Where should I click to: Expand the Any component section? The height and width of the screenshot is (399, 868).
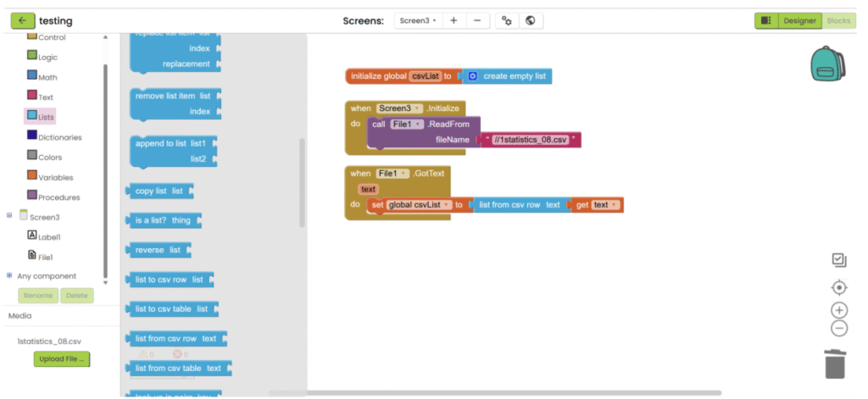tap(9, 275)
